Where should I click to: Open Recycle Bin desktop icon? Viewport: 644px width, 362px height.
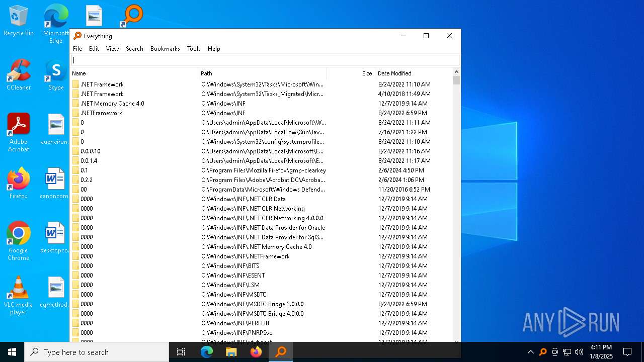tap(19, 21)
